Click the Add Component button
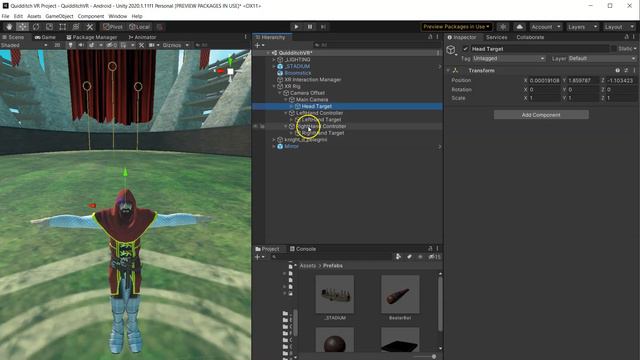The image size is (640, 360). [x=541, y=115]
